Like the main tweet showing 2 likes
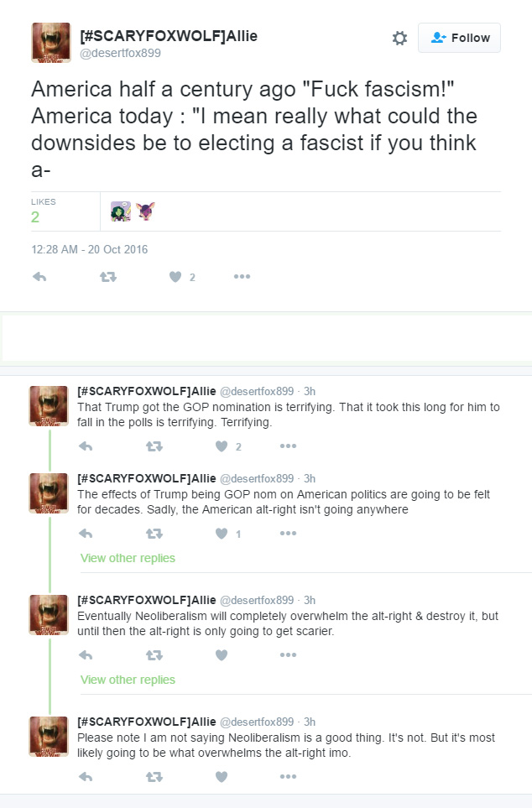 pyautogui.click(x=175, y=277)
